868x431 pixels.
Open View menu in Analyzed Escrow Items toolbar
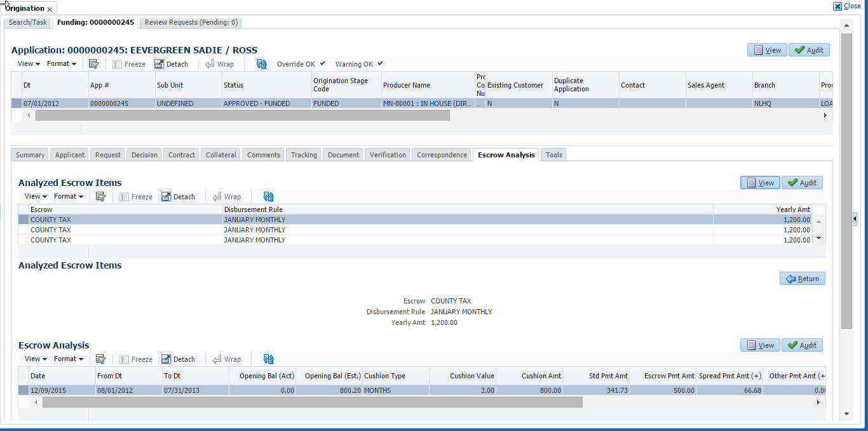[36, 197]
